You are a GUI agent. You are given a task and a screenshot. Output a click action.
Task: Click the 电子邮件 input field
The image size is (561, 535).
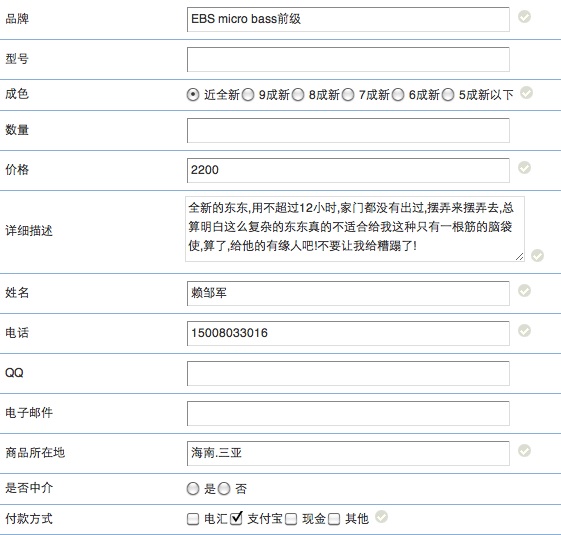click(348, 413)
